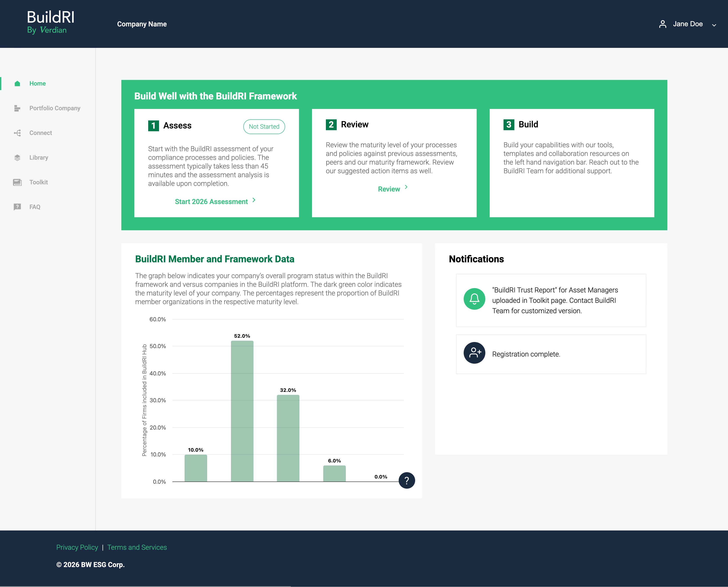Screen dimensions: 728x587
Task: Click the chevron beside the Review link
Action: point(406,187)
